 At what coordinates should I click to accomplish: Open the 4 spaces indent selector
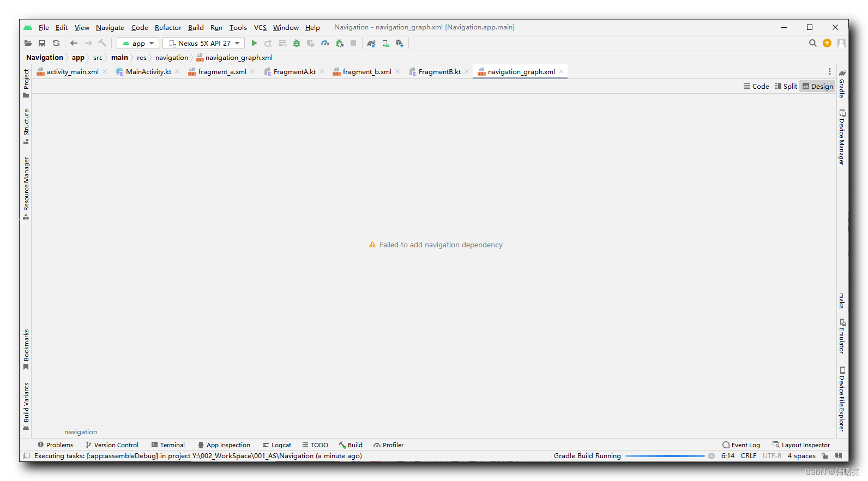pyautogui.click(x=801, y=456)
